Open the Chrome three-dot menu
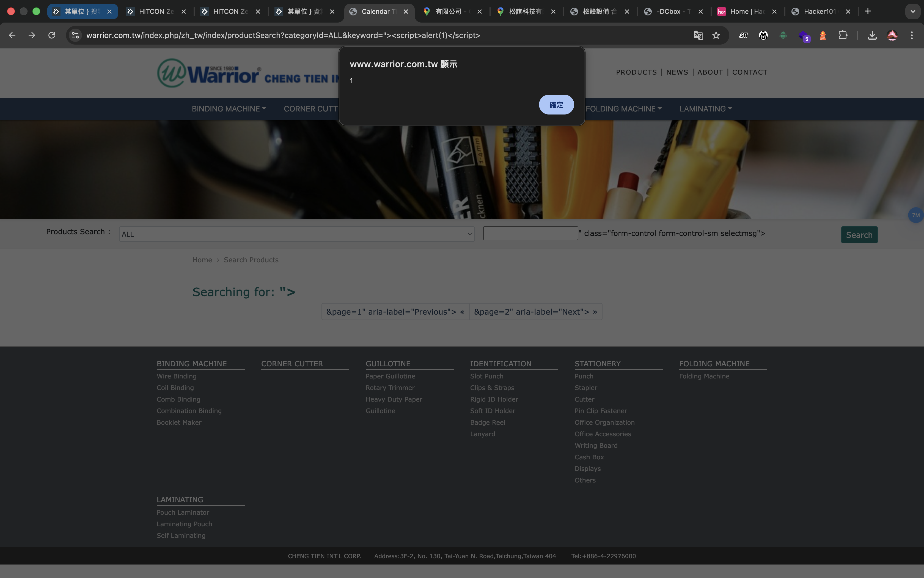924x578 pixels. (912, 35)
